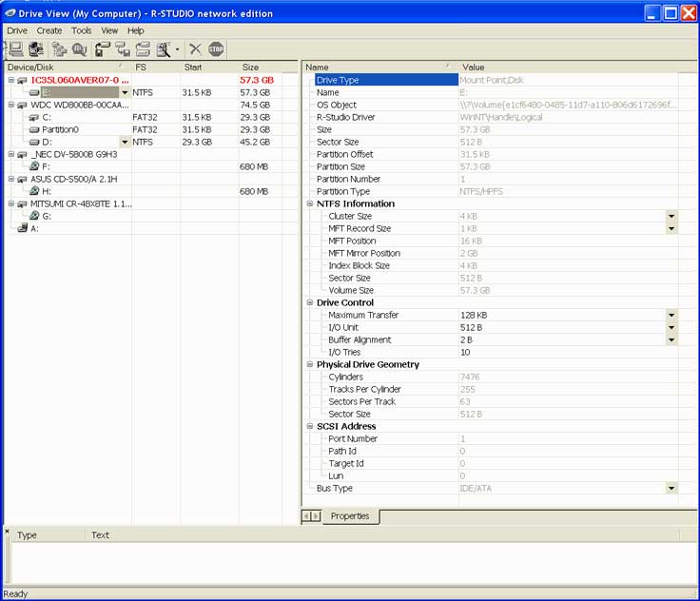The image size is (700, 601).
Task: Click the scan drive magnifier icon
Action: (x=80, y=49)
